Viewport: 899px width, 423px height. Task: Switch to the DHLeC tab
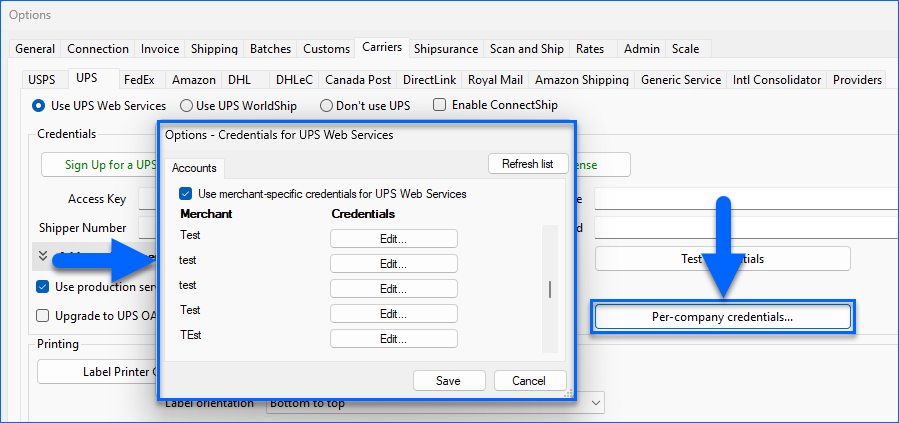coord(294,80)
